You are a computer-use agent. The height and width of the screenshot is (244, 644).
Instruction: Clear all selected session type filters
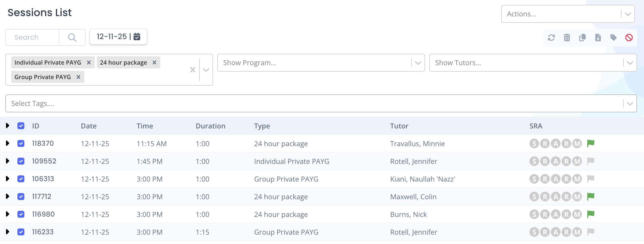tap(192, 70)
